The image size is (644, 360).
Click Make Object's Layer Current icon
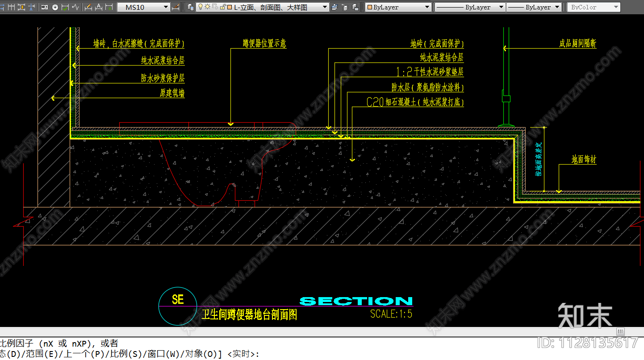[335, 7]
